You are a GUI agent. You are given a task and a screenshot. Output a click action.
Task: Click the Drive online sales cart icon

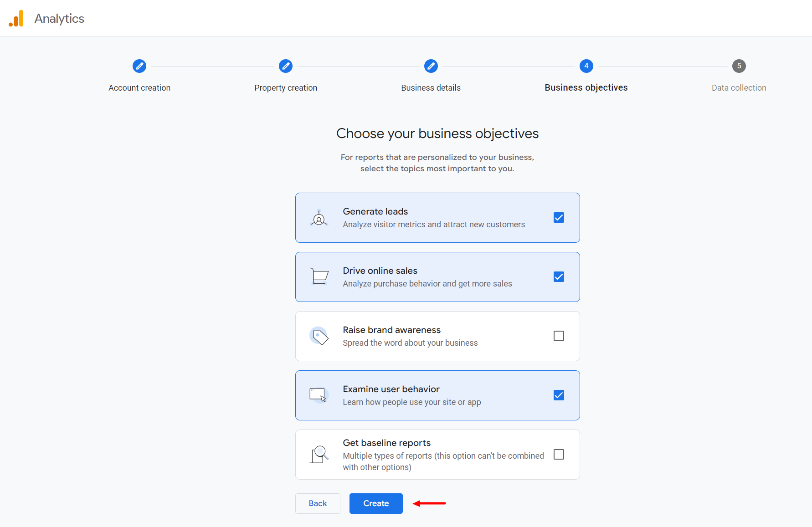319,276
